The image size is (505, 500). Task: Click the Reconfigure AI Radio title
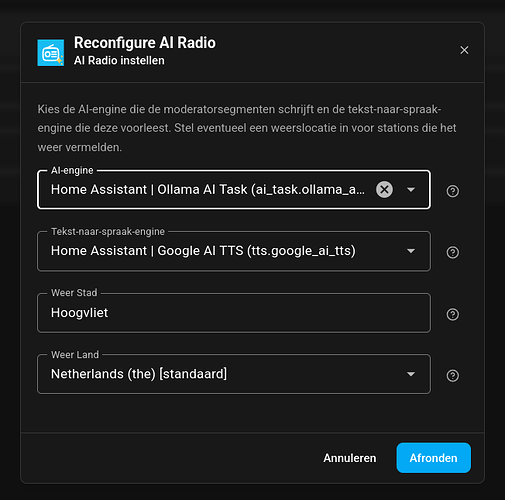[x=145, y=43]
